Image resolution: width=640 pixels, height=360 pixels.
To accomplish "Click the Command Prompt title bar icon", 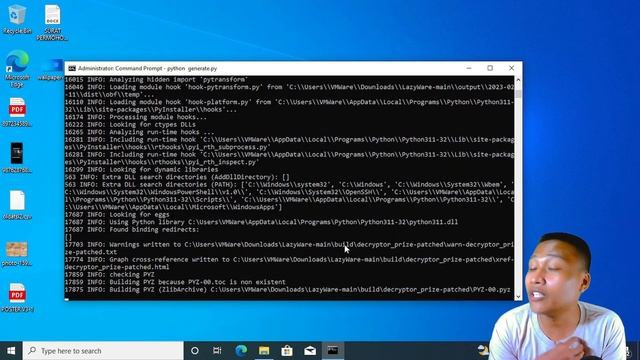I will tap(72, 68).
